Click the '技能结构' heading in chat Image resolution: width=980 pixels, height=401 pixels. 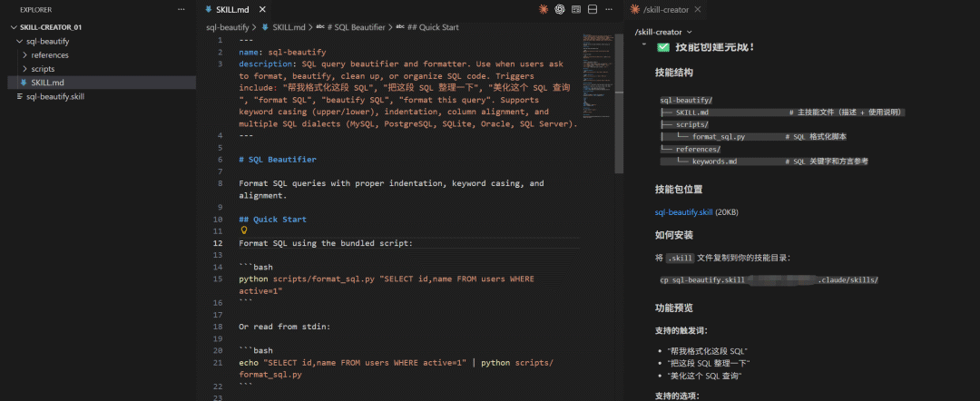673,72
